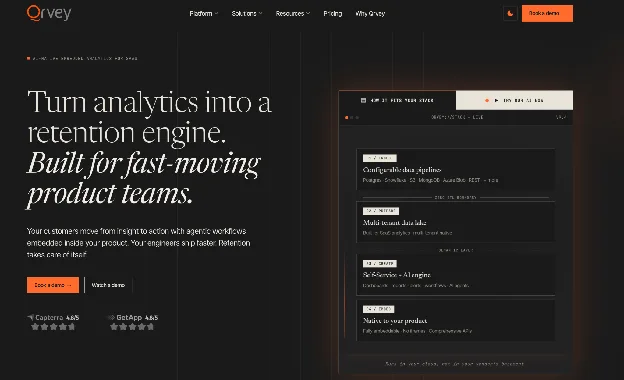Click the Watch a demo link
Screen dimensions: 624x380
click(108, 285)
